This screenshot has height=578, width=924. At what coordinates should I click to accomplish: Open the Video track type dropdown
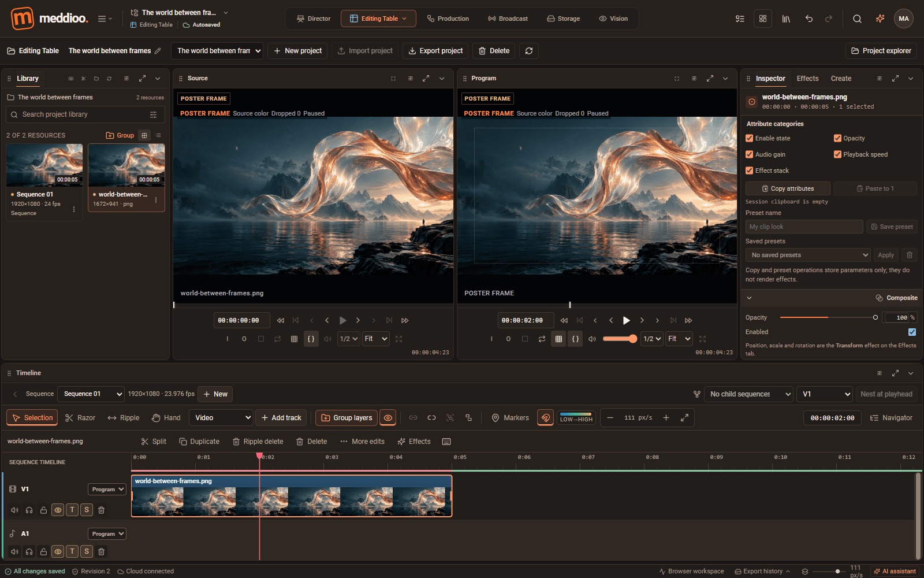(x=222, y=417)
